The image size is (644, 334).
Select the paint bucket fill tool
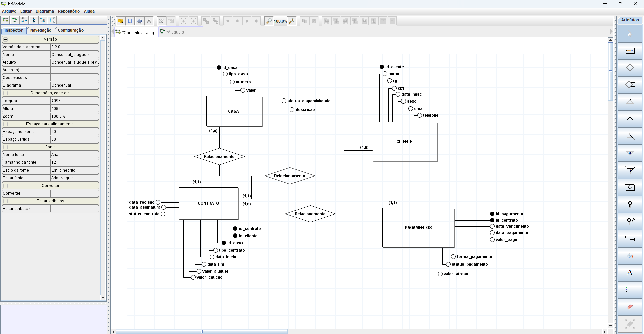point(630,256)
